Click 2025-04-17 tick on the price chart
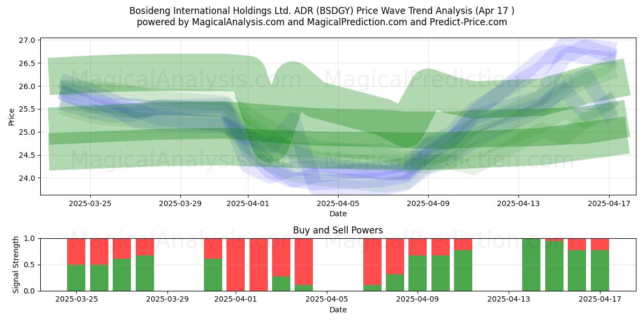The image size is (644, 322). tap(609, 203)
